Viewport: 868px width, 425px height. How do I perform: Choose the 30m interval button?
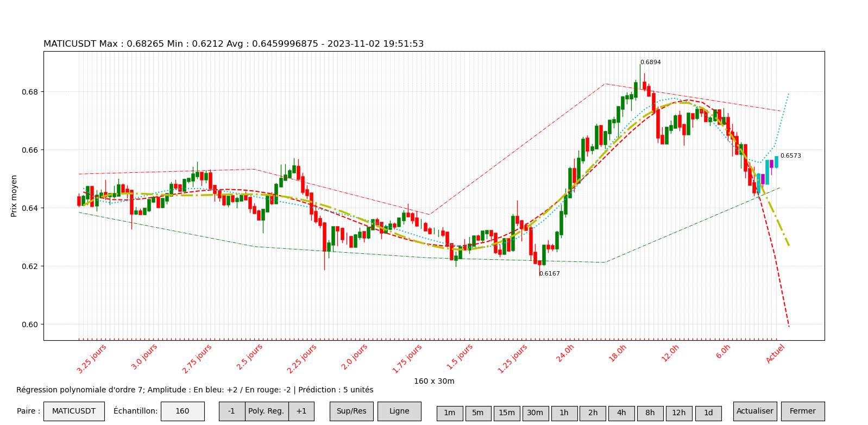click(x=536, y=413)
